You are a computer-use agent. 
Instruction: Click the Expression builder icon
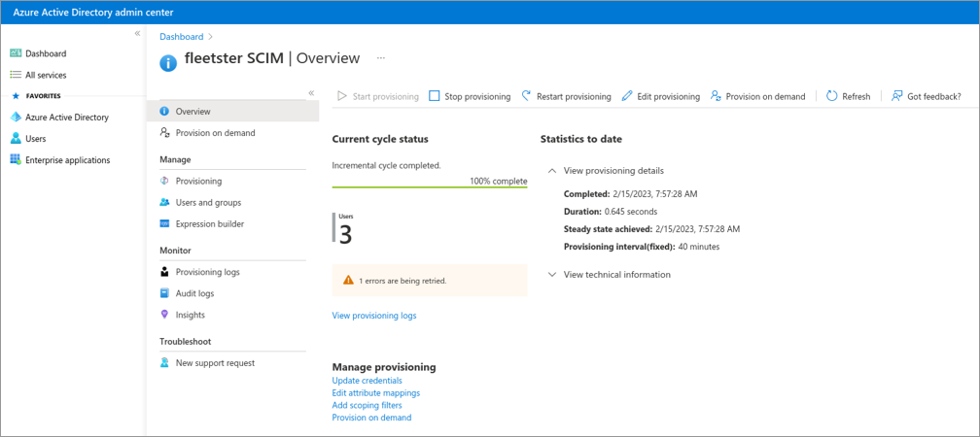coord(164,223)
